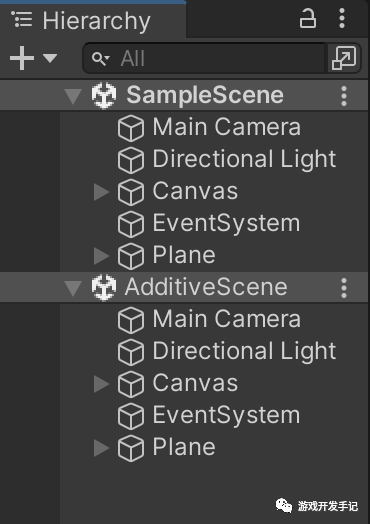Click the search type magnifier icon
The width and height of the screenshot is (370, 524).
click(x=100, y=58)
